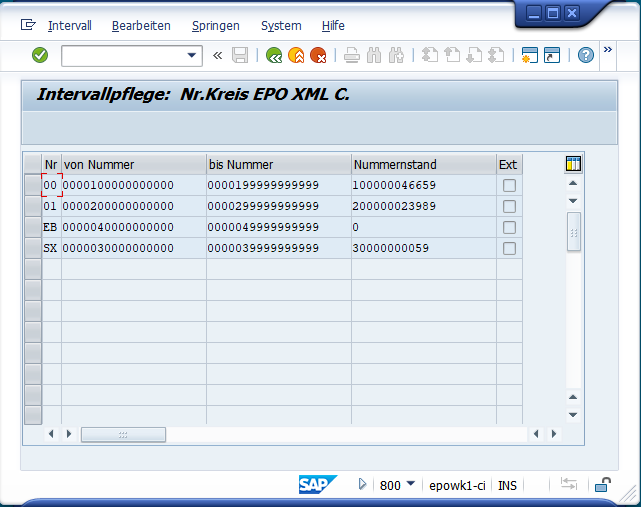Toggle Ext checkbox for row EB

pyautogui.click(x=509, y=227)
